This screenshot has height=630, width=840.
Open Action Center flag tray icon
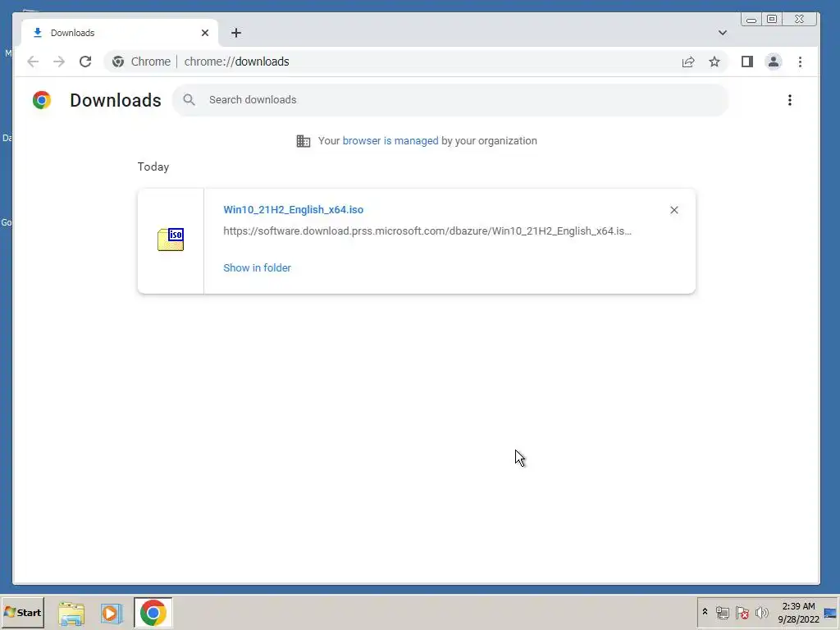pos(742,612)
